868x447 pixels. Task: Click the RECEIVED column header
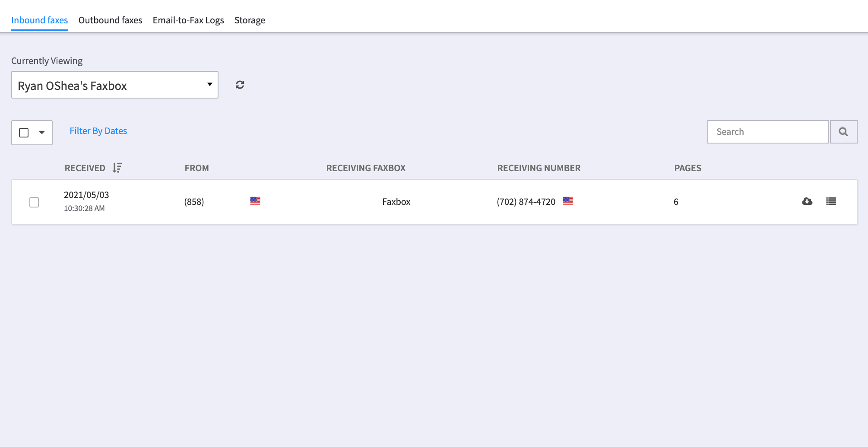coord(85,168)
